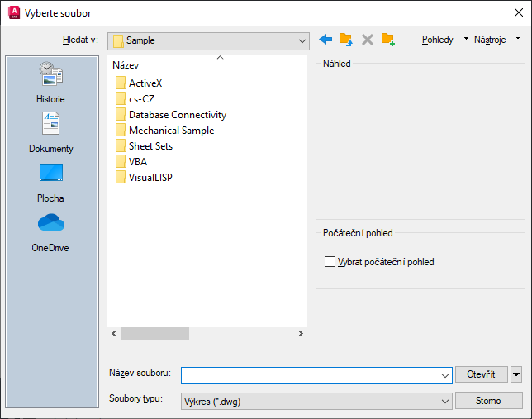Select the cs-CZ folder icon
This screenshot has width=532, height=419.
tap(121, 98)
